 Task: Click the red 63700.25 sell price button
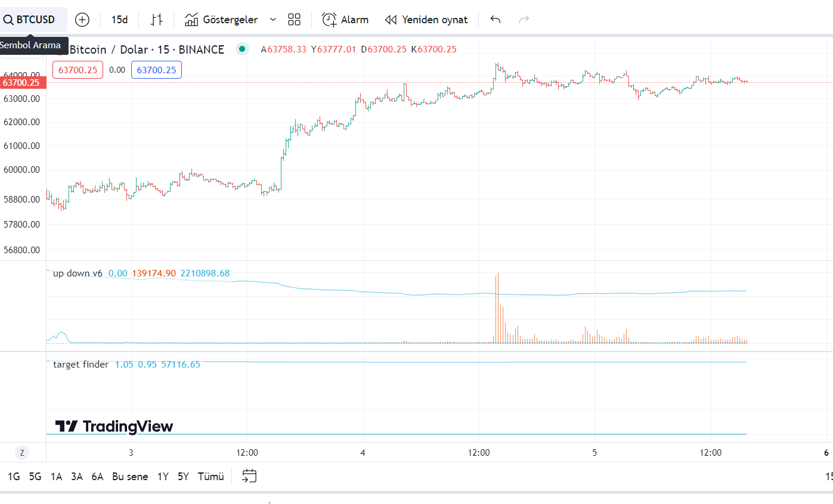pos(78,70)
